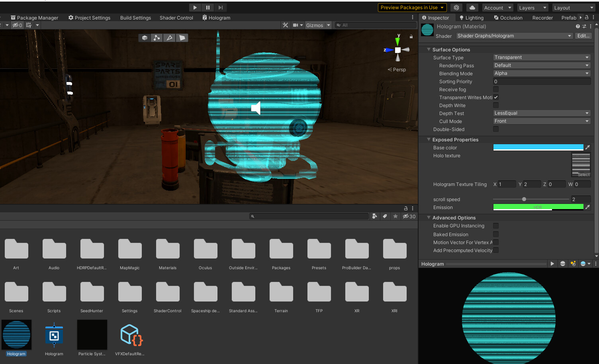Collapse the Advanced Options section
This screenshot has width=599, height=364.
pos(429,217)
